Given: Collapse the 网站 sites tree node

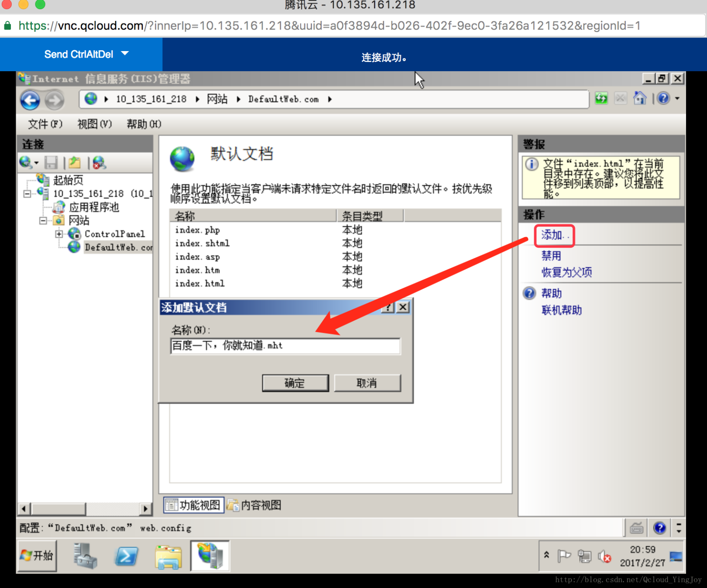Looking at the screenshot, I should (43, 220).
